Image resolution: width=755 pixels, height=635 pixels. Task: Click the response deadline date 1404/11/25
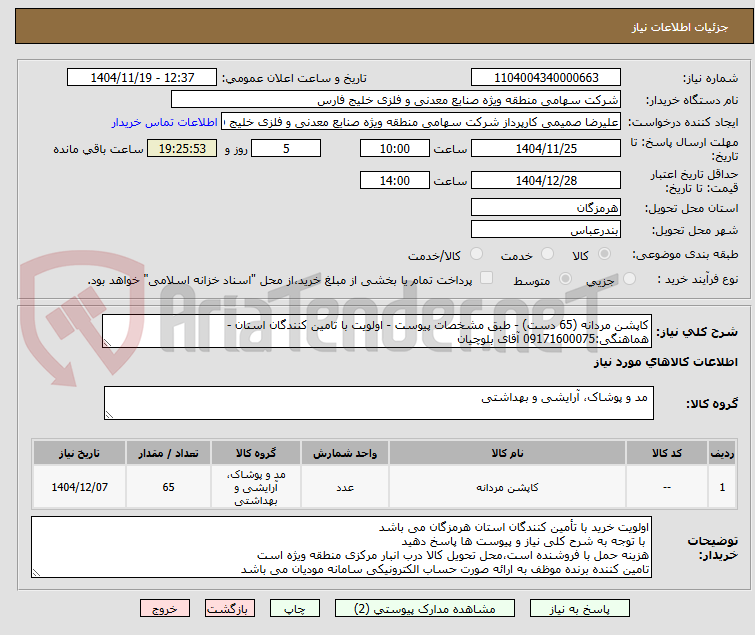coord(546,149)
